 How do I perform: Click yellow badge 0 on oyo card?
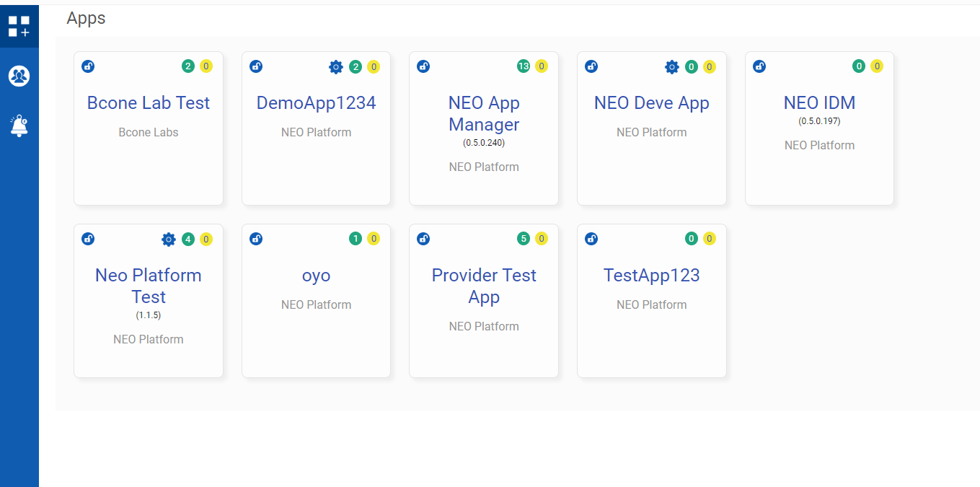pyautogui.click(x=374, y=239)
